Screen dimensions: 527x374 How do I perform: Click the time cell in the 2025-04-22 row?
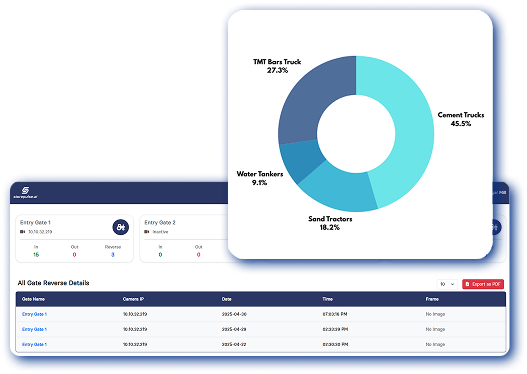coord(335,344)
